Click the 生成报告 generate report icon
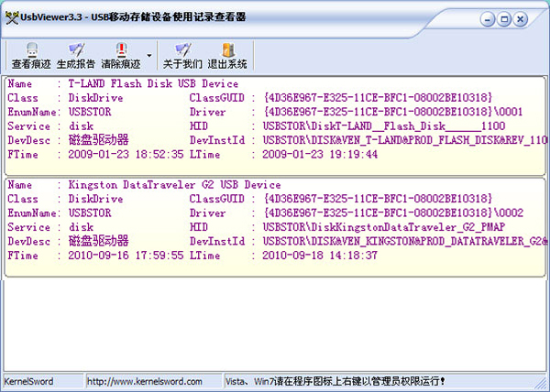This screenshot has width=550, height=392. (x=76, y=56)
